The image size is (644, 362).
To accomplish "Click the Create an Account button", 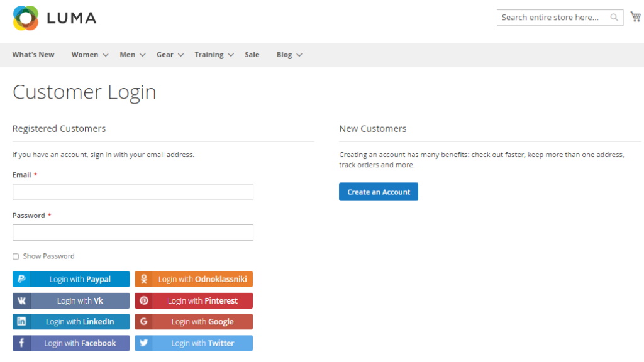I will click(378, 192).
